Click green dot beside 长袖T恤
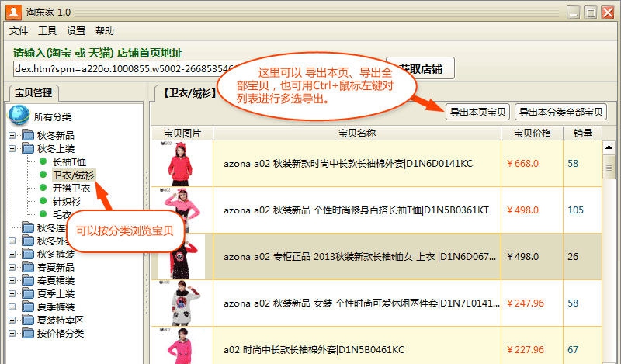621x364 pixels. [x=43, y=161]
